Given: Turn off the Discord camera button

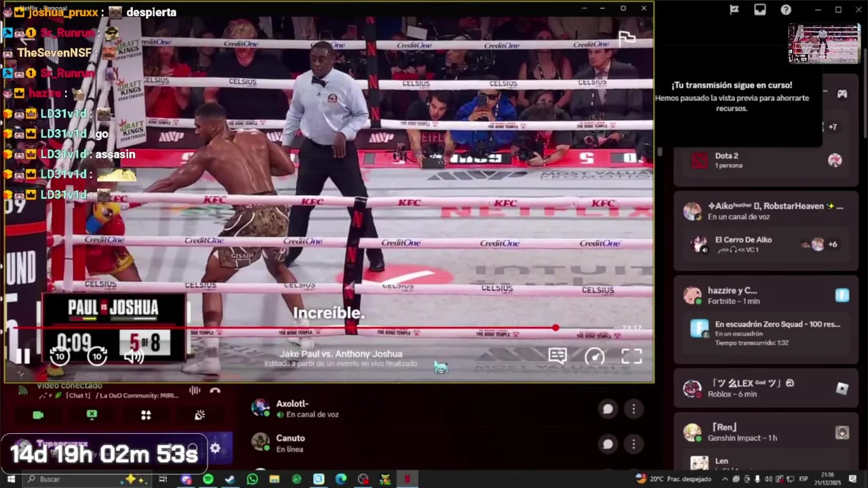Looking at the screenshot, I should click(x=38, y=415).
